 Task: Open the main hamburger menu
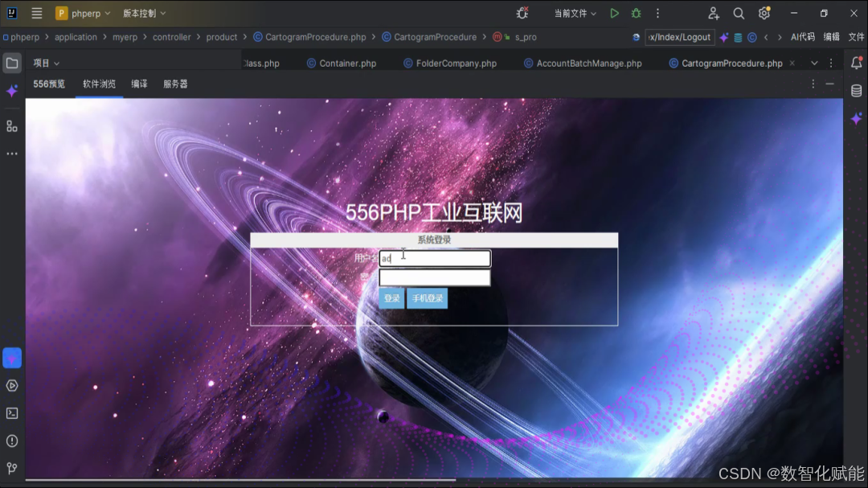click(36, 13)
